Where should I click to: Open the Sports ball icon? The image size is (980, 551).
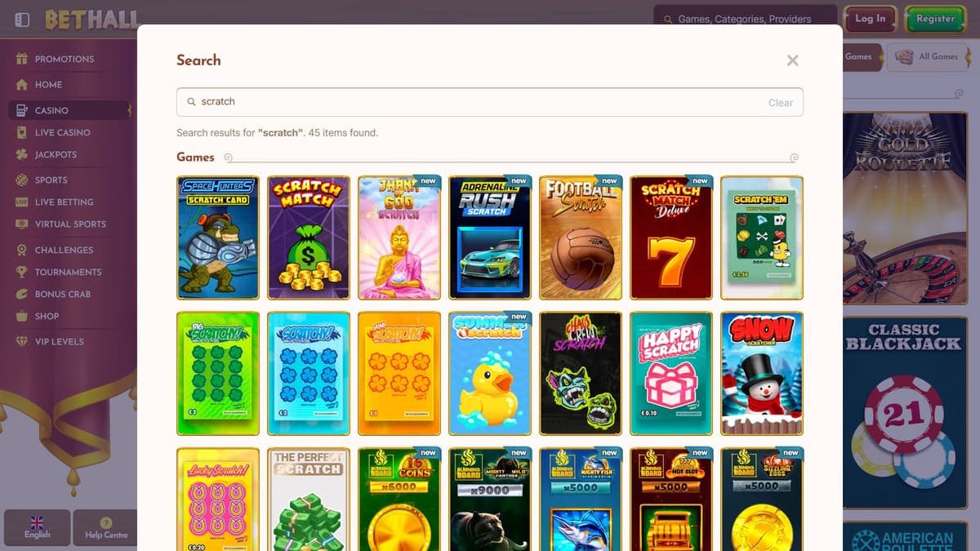(21, 180)
